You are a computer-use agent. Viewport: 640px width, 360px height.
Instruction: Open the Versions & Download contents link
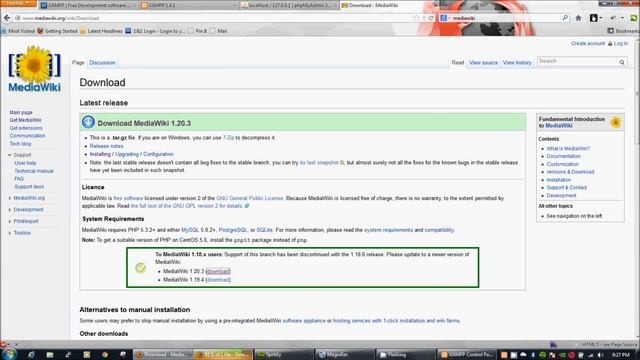(570, 172)
